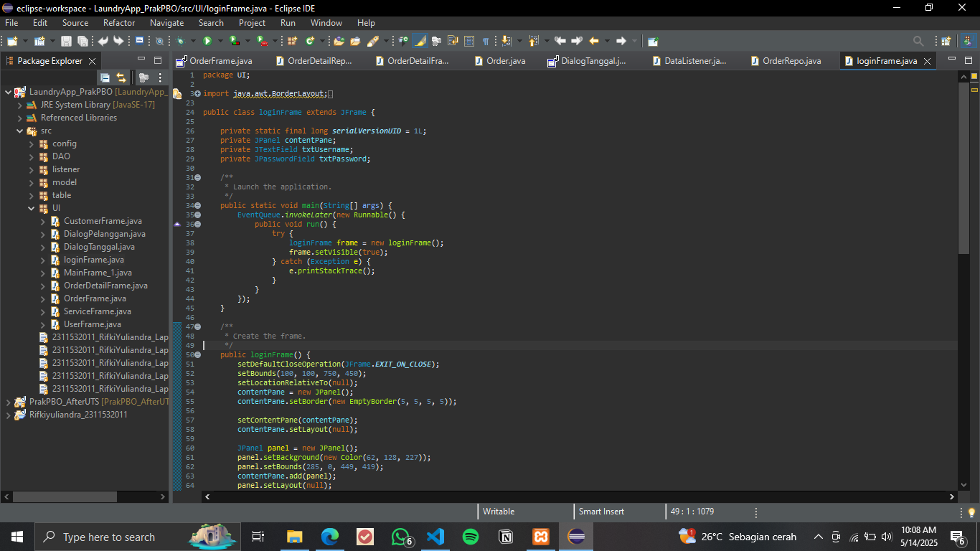The width and height of the screenshot is (980, 551).
Task: Click the Open Perspective icon
Action: pyautogui.click(x=946, y=42)
